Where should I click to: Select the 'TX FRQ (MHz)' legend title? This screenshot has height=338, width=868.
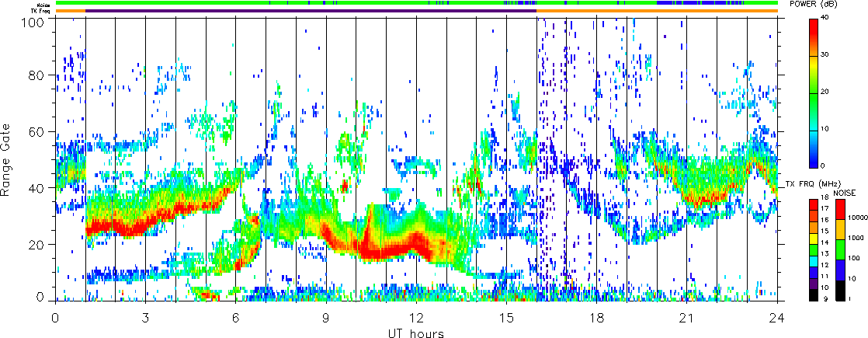(813, 184)
